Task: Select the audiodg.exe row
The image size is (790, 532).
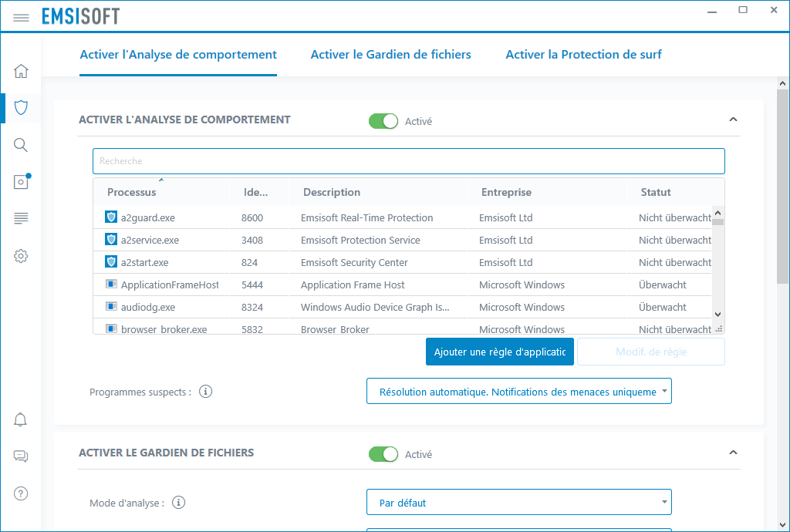Action: [x=402, y=307]
